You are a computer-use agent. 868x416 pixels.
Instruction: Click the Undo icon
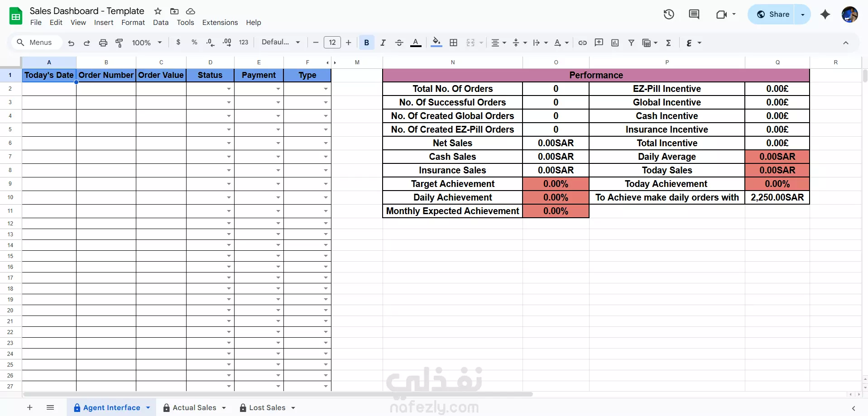[71, 43]
